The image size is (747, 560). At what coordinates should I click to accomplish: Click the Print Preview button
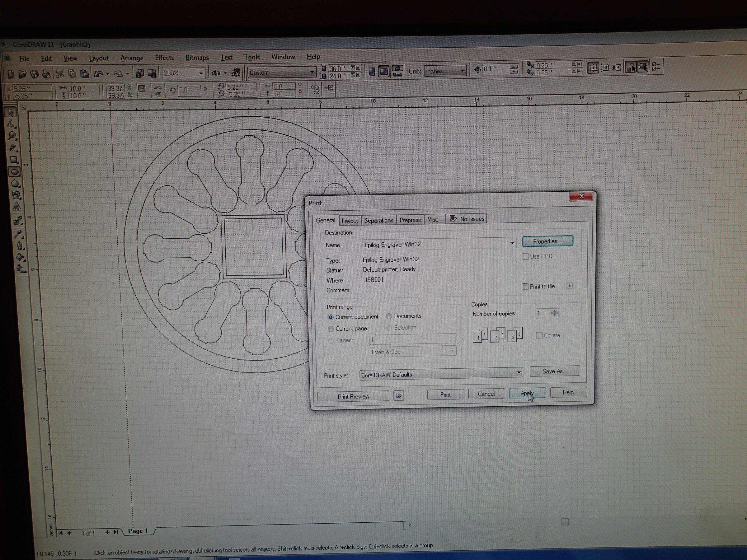pyautogui.click(x=353, y=396)
